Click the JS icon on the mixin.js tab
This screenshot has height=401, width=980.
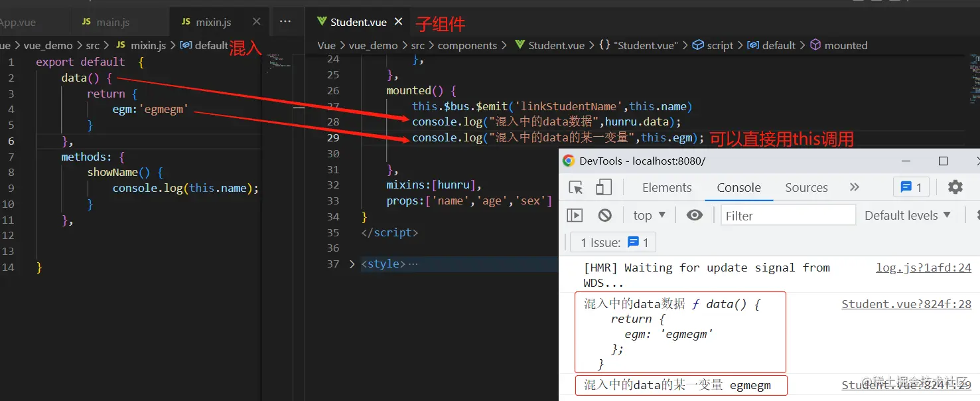click(x=186, y=22)
